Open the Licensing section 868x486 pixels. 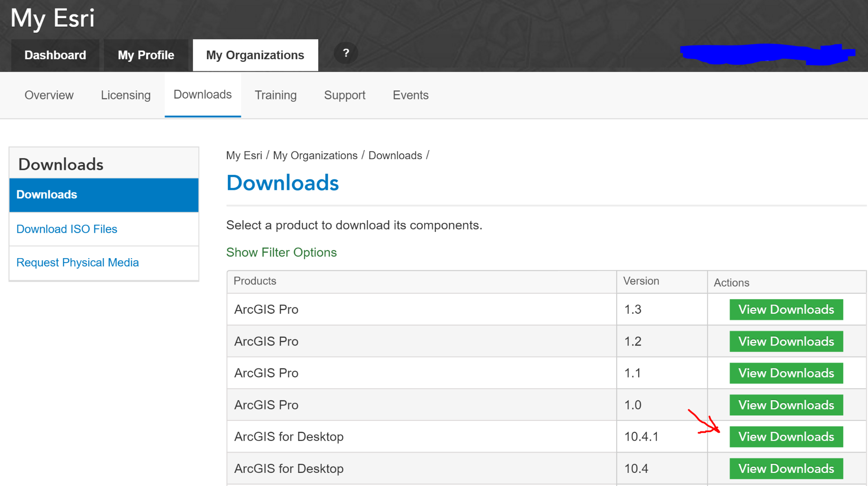click(126, 95)
